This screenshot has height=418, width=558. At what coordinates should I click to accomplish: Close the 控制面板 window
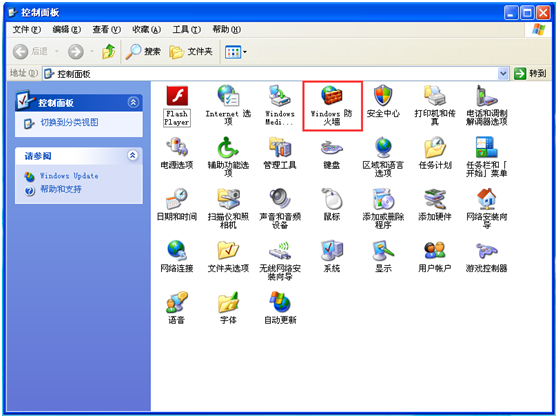[543, 13]
